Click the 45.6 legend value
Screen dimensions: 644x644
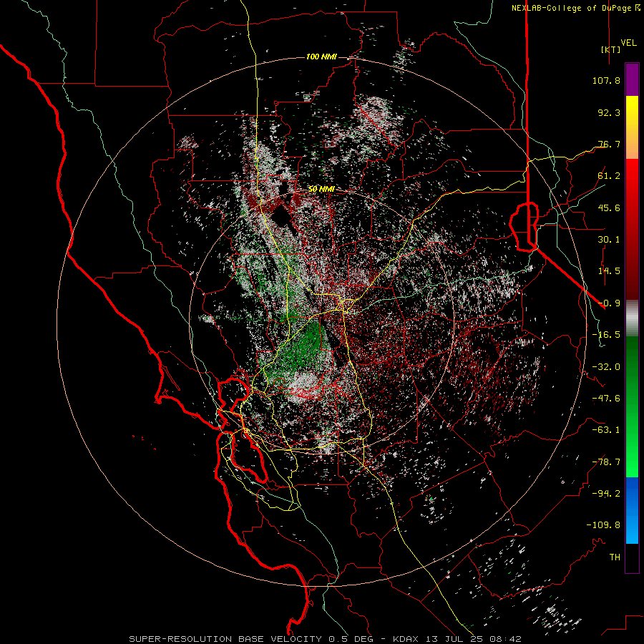click(609, 208)
